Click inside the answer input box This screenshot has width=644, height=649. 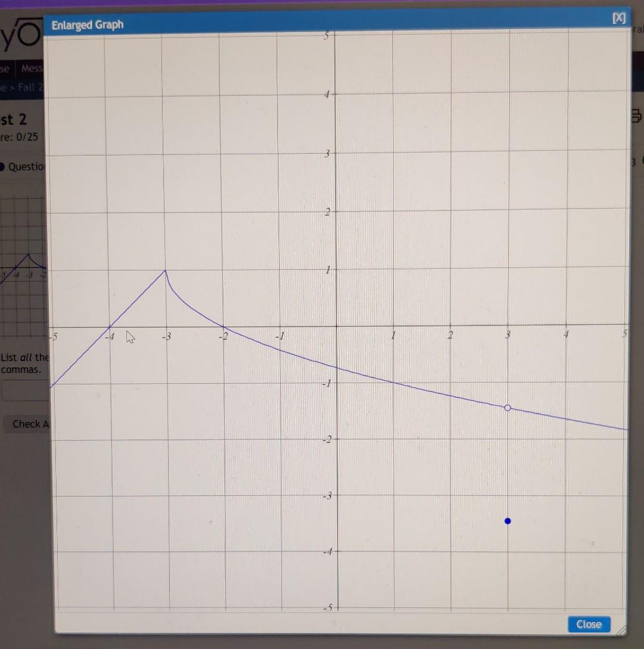coord(24,390)
